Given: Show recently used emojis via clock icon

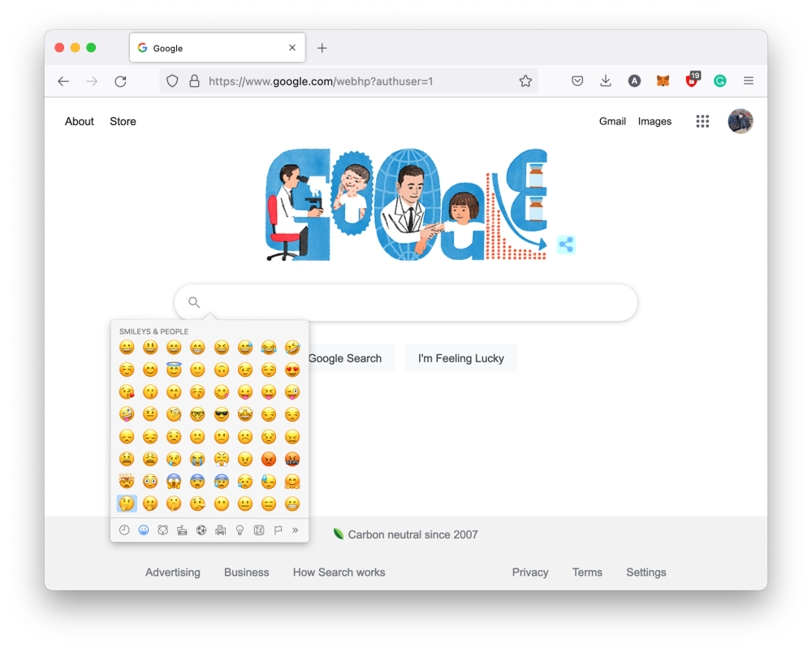Looking at the screenshot, I should [x=123, y=530].
